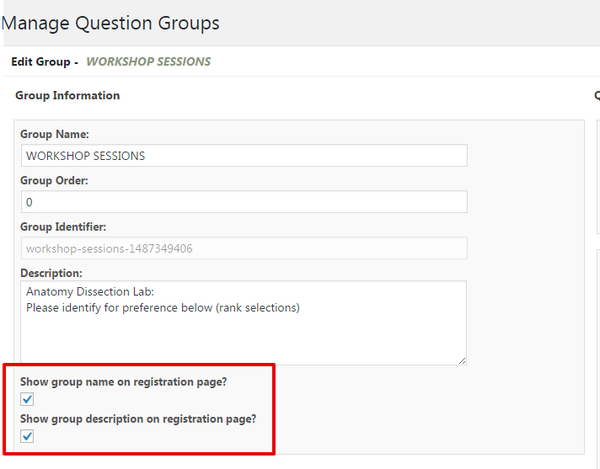The height and width of the screenshot is (469, 600).
Task: Click the "Anatomy Dissection Lab:" line in Description
Action: pyautogui.click(x=90, y=292)
